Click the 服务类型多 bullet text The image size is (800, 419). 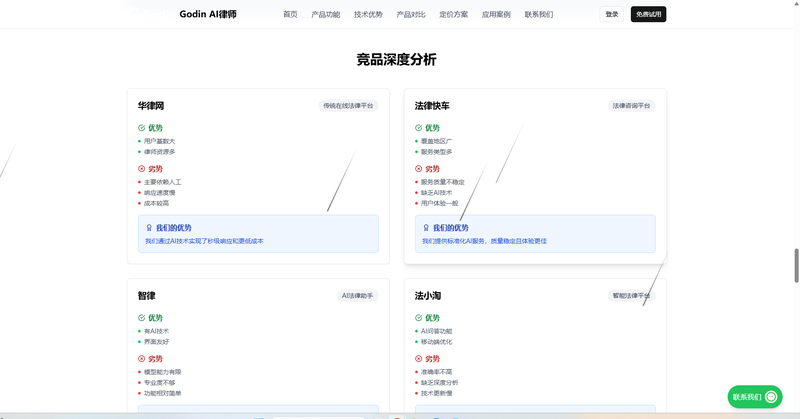click(436, 152)
